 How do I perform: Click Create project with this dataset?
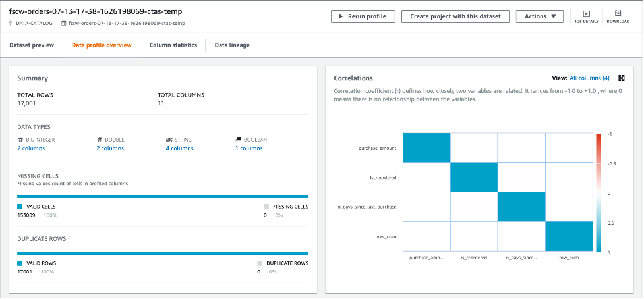pyautogui.click(x=455, y=16)
